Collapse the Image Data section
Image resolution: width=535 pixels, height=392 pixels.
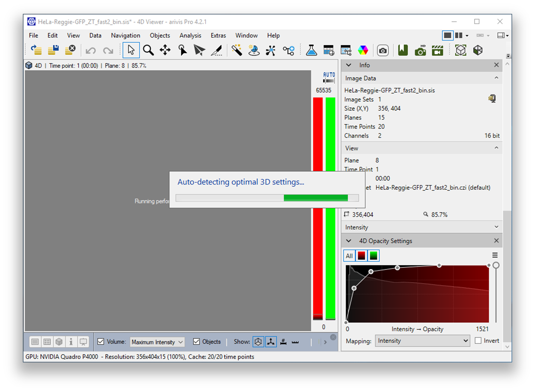[497, 78]
